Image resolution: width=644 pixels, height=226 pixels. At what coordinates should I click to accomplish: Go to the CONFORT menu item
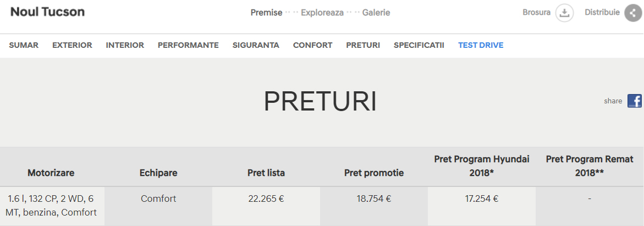click(x=312, y=45)
